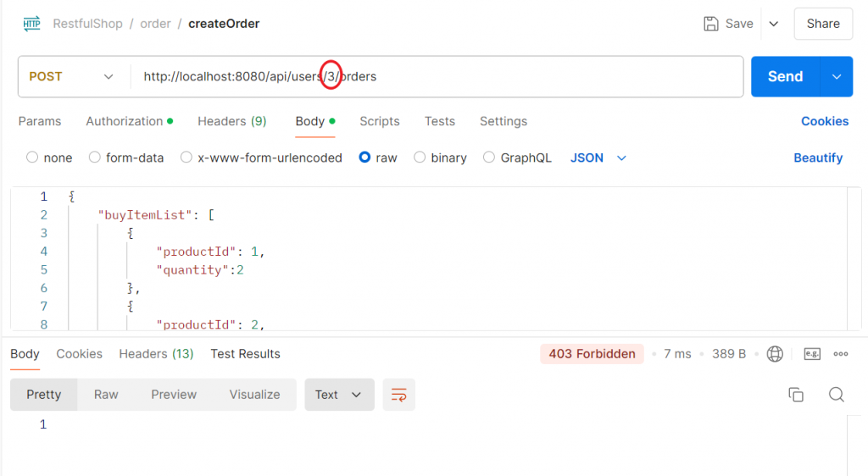Save response as example (e.g. icon)
868x476 pixels.
812,354
